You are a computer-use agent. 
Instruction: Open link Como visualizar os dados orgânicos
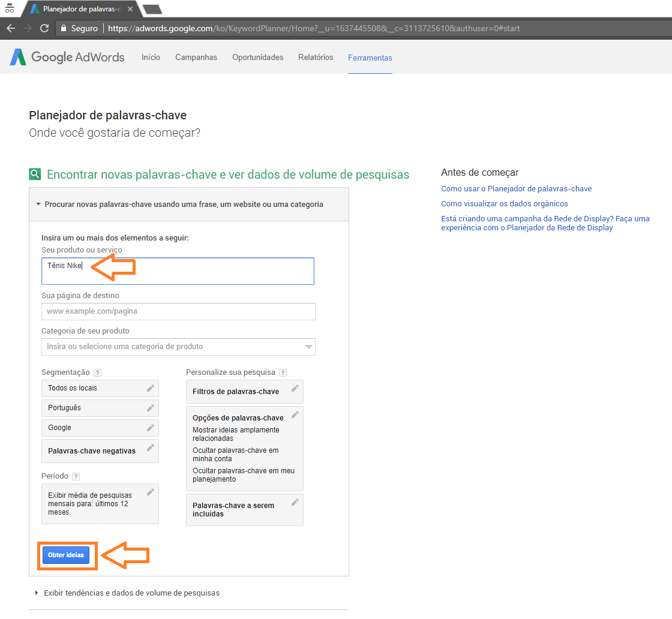504,204
